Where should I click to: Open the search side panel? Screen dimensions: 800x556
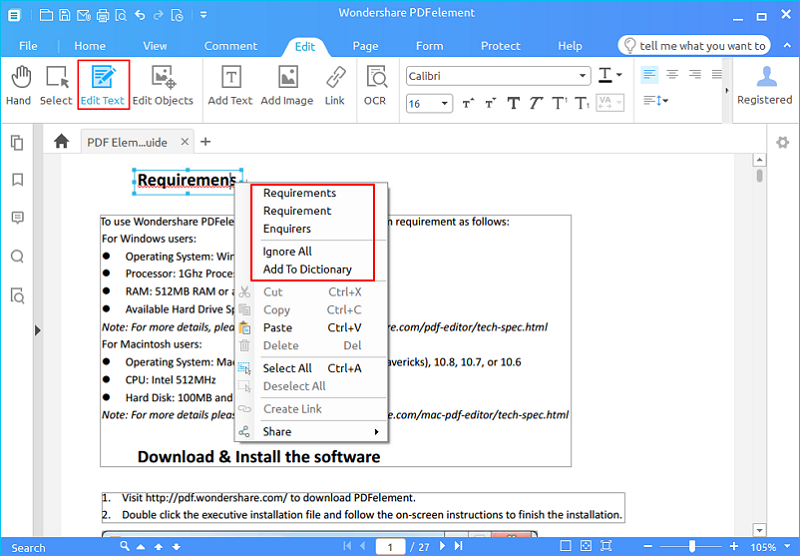tap(17, 256)
